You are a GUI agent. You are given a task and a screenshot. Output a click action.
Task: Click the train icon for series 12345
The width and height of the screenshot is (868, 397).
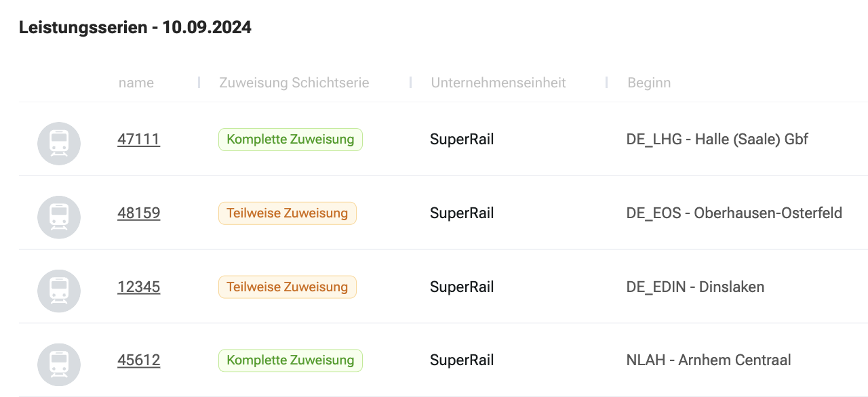pyautogui.click(x=59, y=291)
